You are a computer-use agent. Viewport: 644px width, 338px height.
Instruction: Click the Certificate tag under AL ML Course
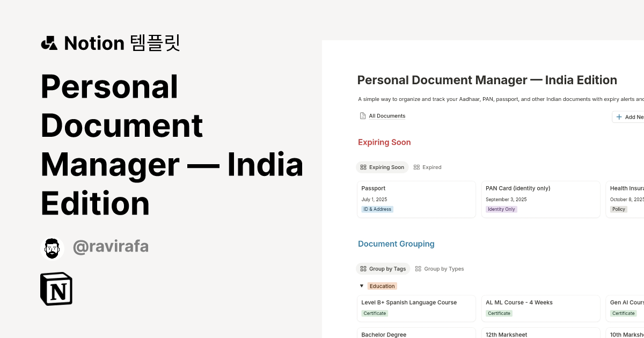pyautogui.click(x=499, y=313)
